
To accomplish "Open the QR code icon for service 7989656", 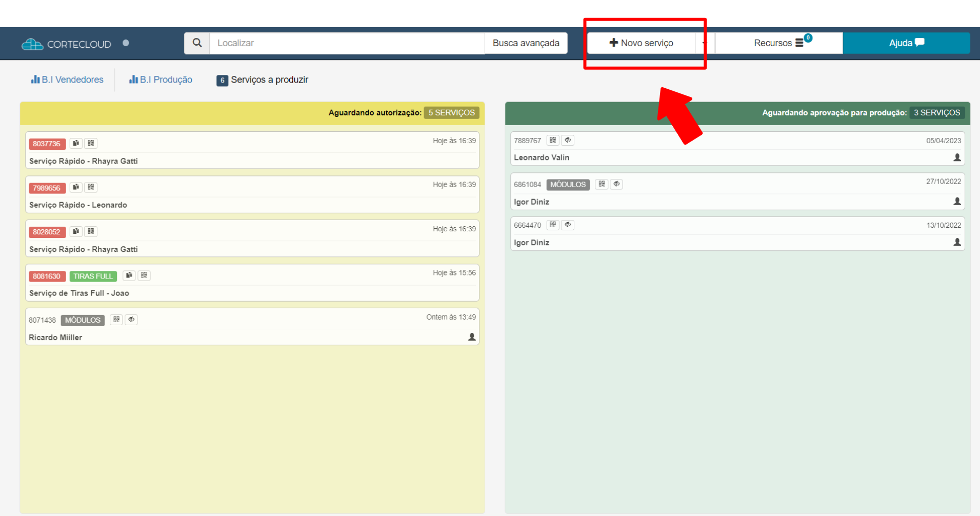I will pos(91,187).
